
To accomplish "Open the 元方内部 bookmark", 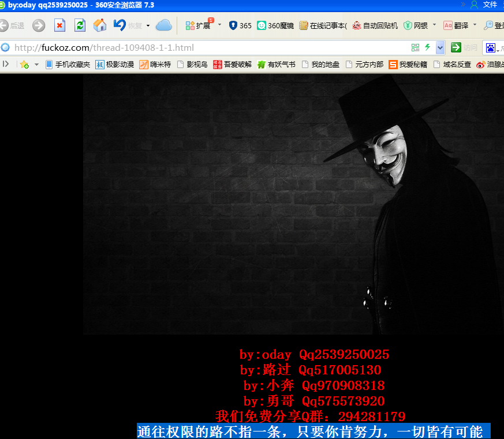I will [364, 65].
